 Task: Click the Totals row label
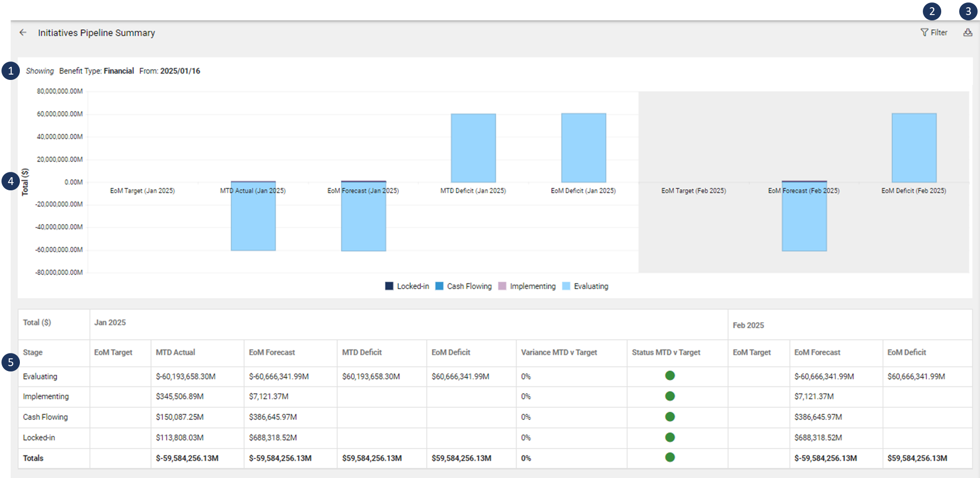pos(33,458)
